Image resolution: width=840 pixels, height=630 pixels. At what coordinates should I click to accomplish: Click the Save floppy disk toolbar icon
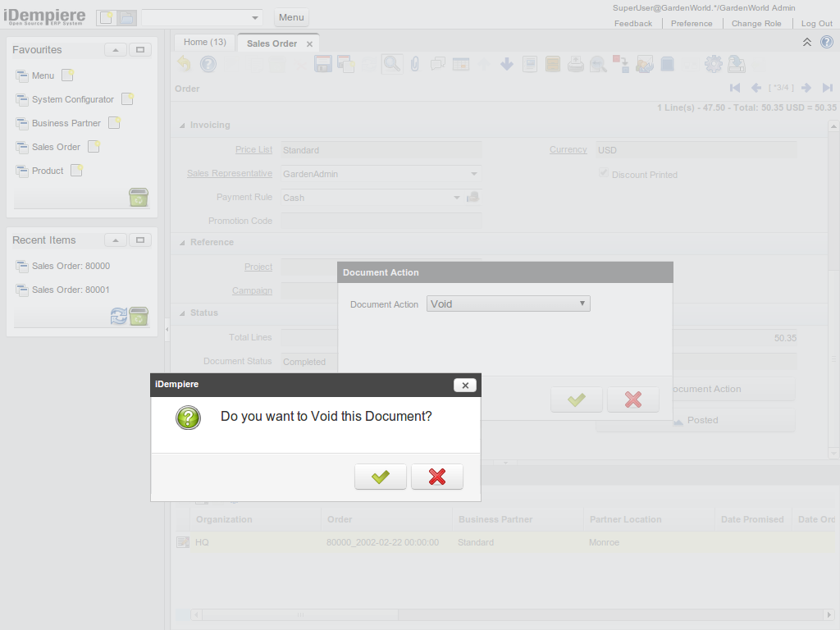[322, 64]
